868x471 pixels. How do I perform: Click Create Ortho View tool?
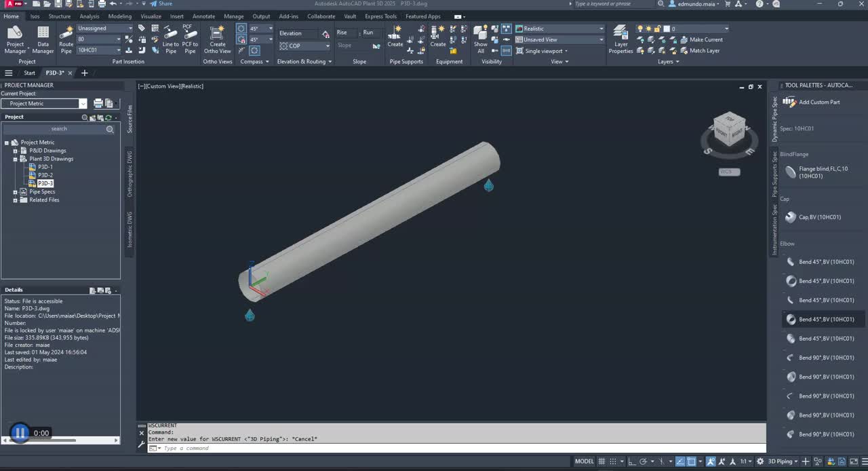(x=217, y=37)
